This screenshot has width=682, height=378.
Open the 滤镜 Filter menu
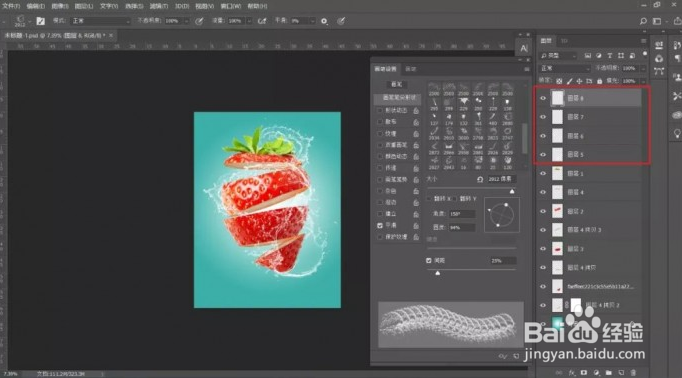(159, 6)
